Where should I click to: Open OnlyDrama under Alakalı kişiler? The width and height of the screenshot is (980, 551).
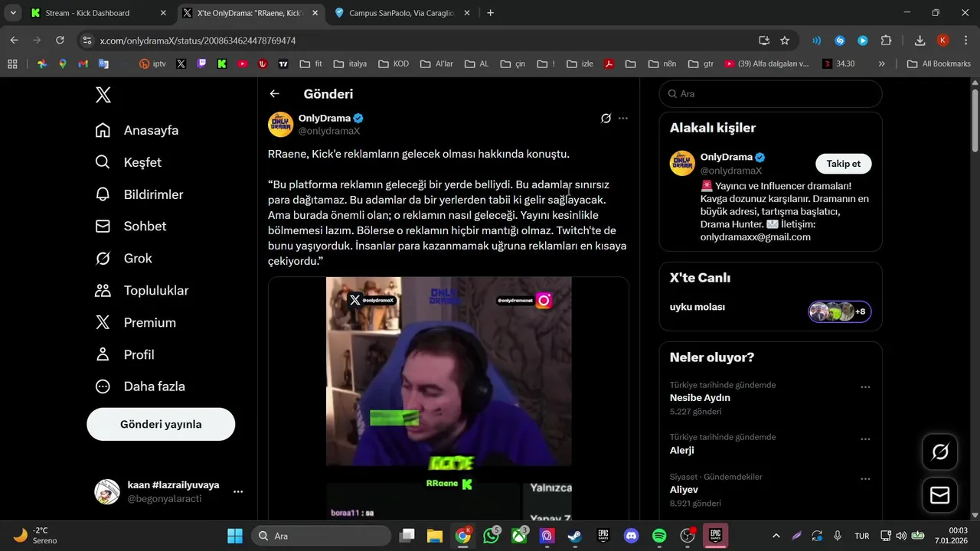point(727,157)
